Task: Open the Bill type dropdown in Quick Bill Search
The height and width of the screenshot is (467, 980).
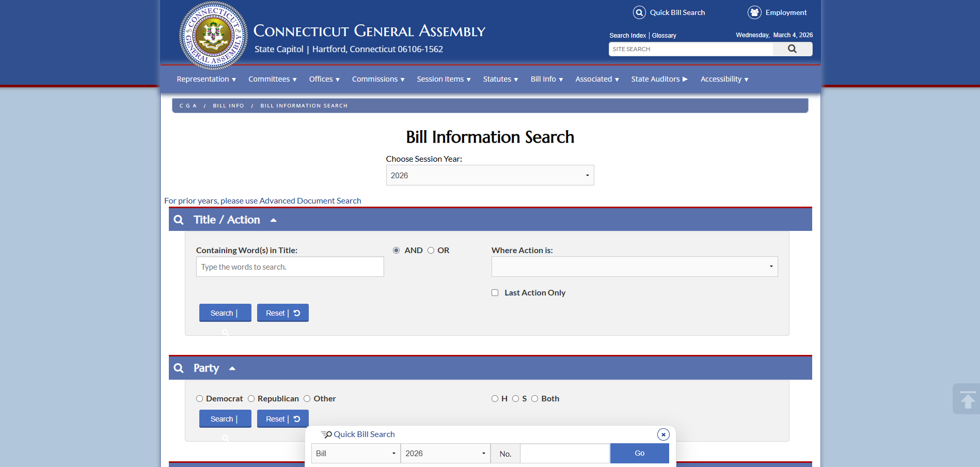Action: point(355,454)
